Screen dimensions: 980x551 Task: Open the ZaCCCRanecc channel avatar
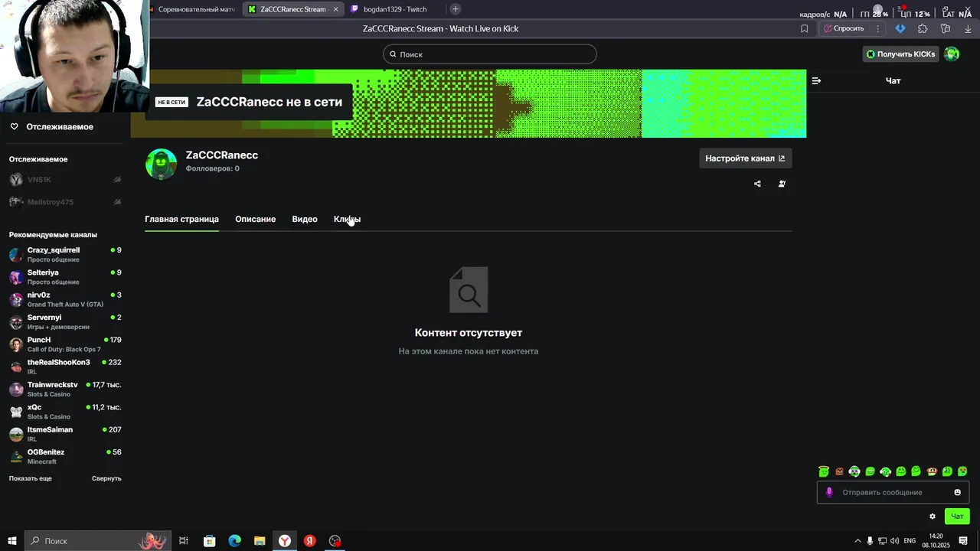[162, 164]
